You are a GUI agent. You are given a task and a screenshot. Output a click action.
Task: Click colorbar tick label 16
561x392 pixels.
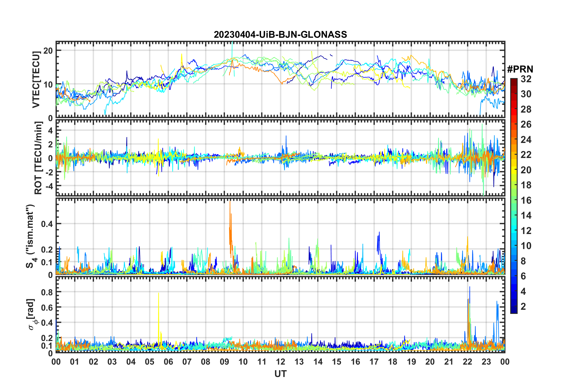526,200
